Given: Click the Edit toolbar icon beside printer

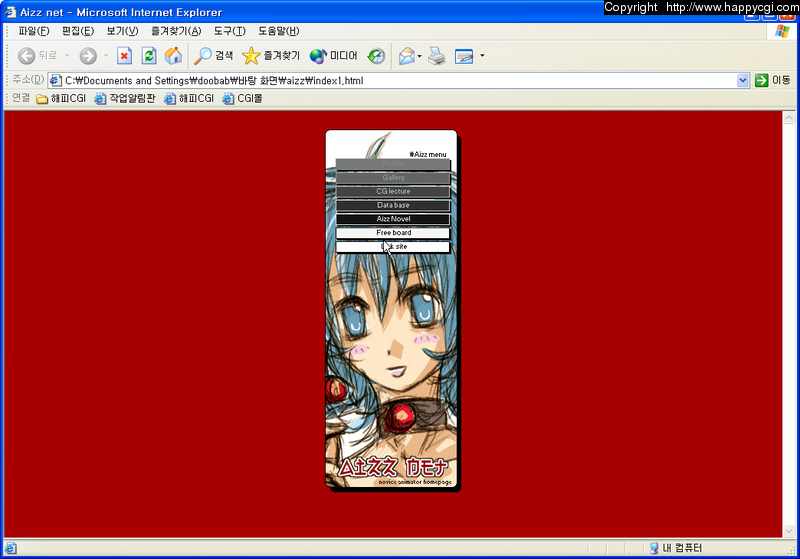Looking at the screenshot, I should point(464,56).
